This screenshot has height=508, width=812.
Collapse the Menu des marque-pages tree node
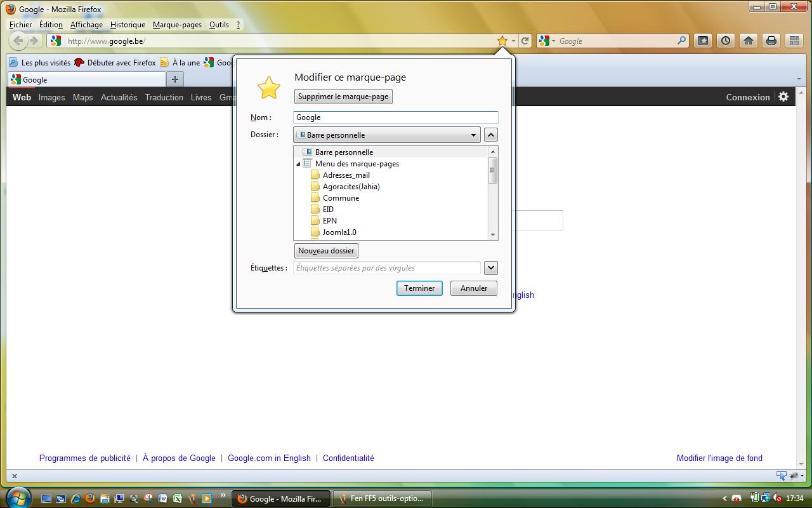(298, 164)
